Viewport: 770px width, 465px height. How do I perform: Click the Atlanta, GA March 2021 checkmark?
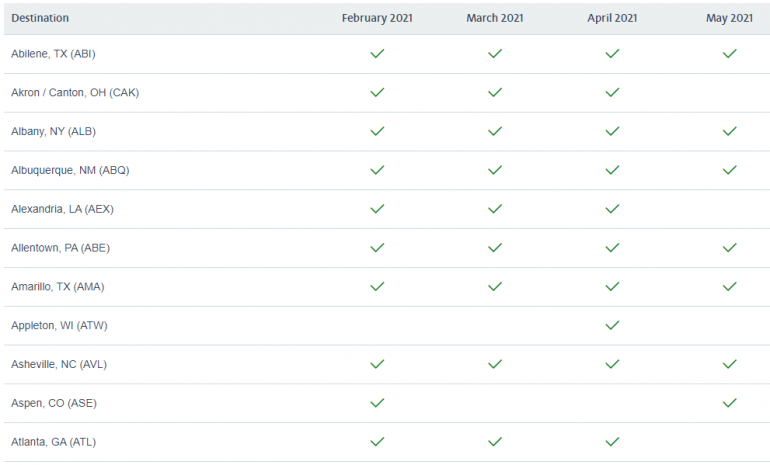(x=494, y=441)
